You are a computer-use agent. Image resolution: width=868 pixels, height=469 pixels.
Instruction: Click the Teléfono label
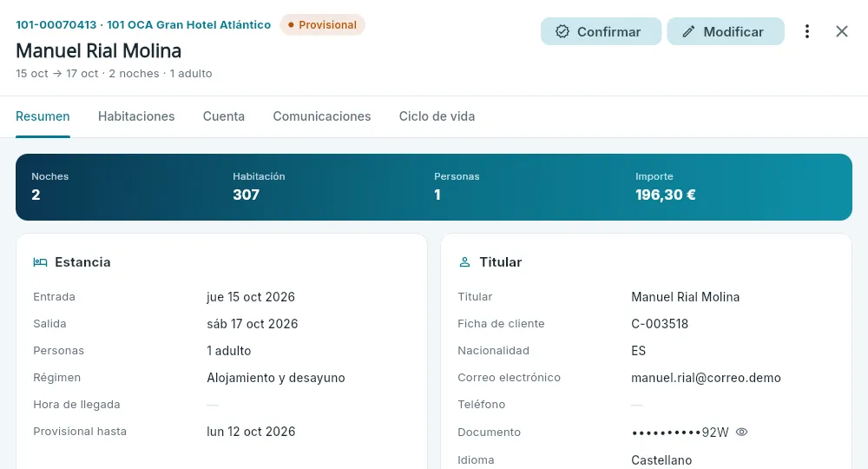pyautogui.click(x=481, y=405)
